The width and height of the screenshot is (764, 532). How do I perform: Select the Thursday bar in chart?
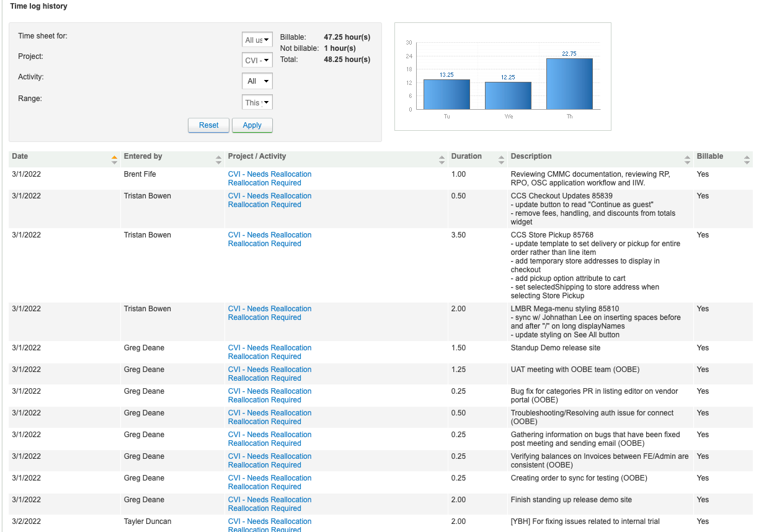(569, 84)
